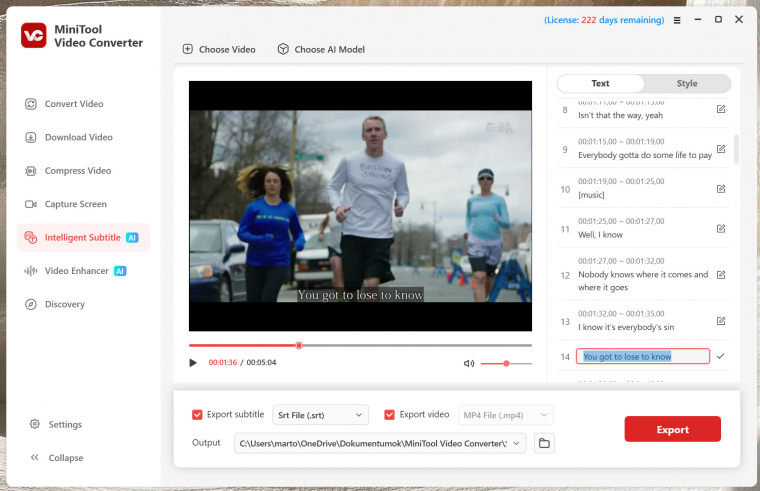Open the MP4 File format dropdown

click(x=505, y=415)
